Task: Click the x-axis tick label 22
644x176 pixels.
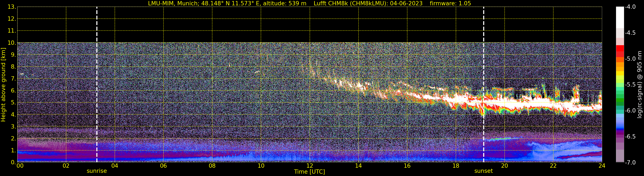Action: click(553, 166)
